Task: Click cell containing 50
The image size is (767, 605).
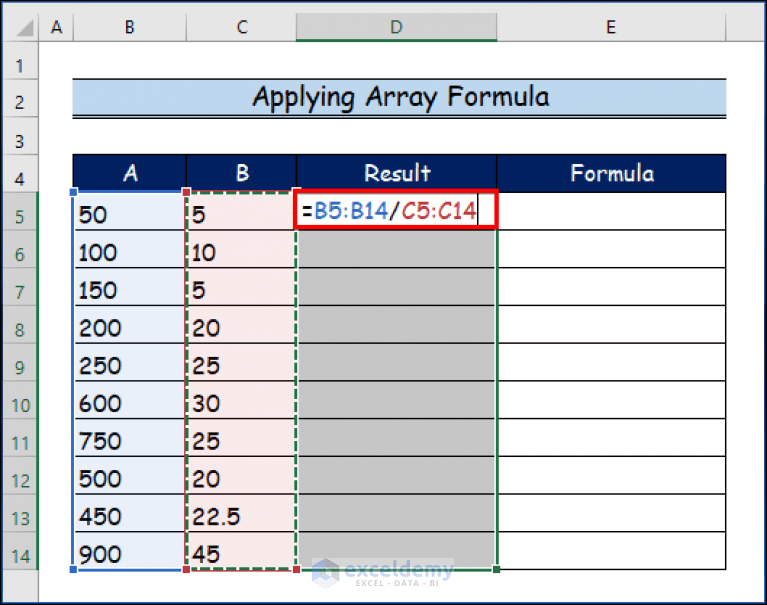Action: 130,211
